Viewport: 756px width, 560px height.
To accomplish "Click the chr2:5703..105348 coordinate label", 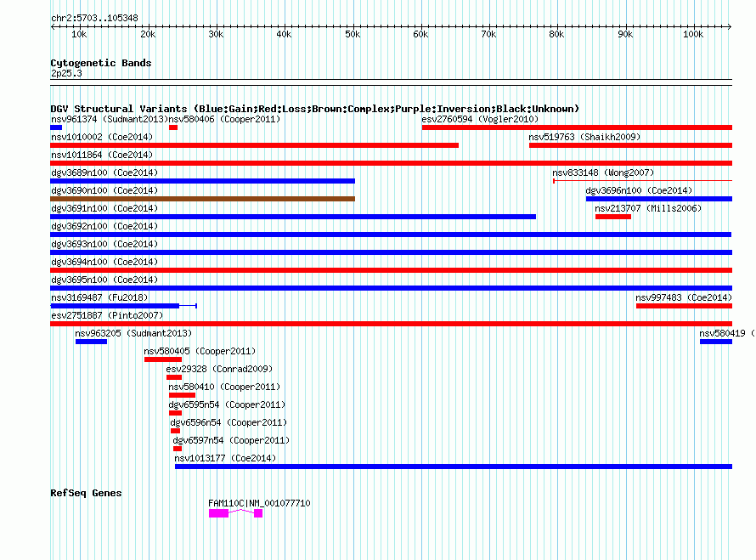I will (x=94, y=18).
